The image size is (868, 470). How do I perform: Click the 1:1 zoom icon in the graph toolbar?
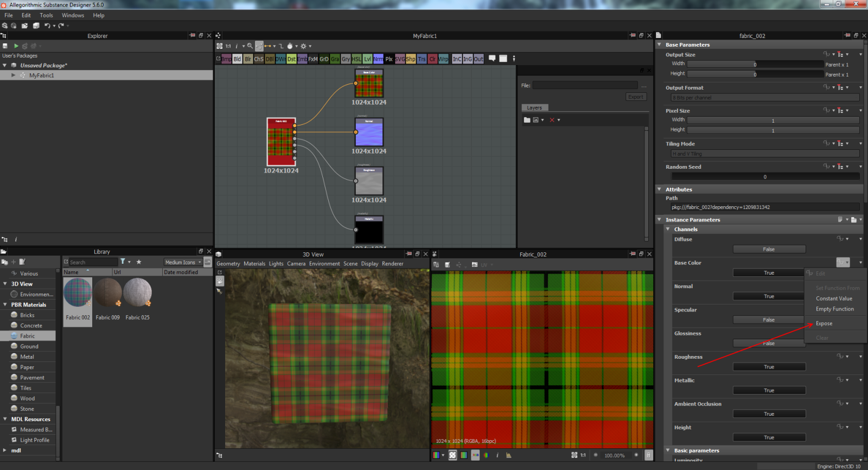coord(228,46)
